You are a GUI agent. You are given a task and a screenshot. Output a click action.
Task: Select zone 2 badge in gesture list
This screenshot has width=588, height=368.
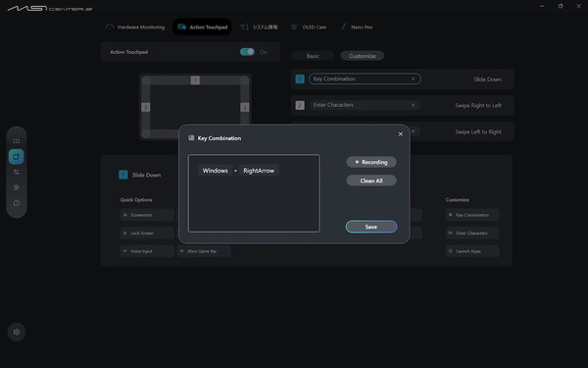point(300,105)
